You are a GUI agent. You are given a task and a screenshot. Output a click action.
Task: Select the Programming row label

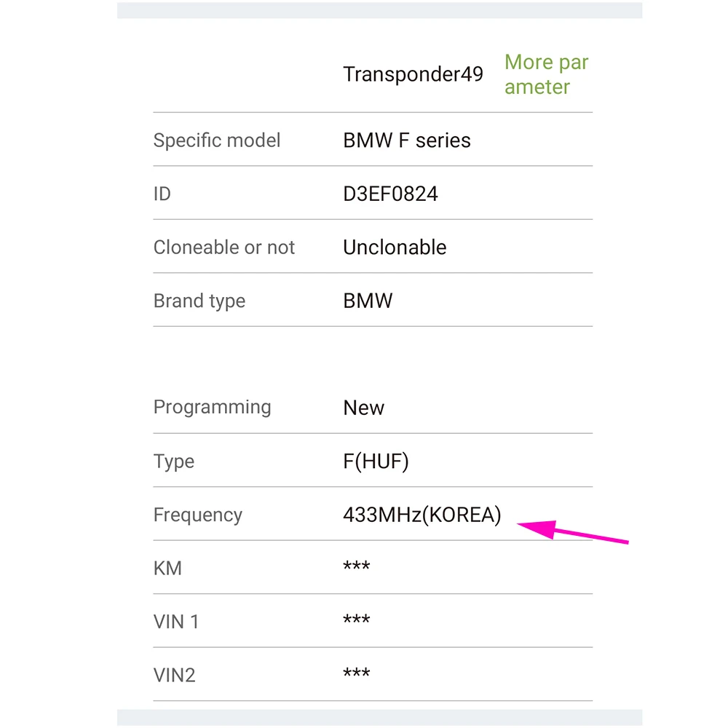(x=212, y=407)
